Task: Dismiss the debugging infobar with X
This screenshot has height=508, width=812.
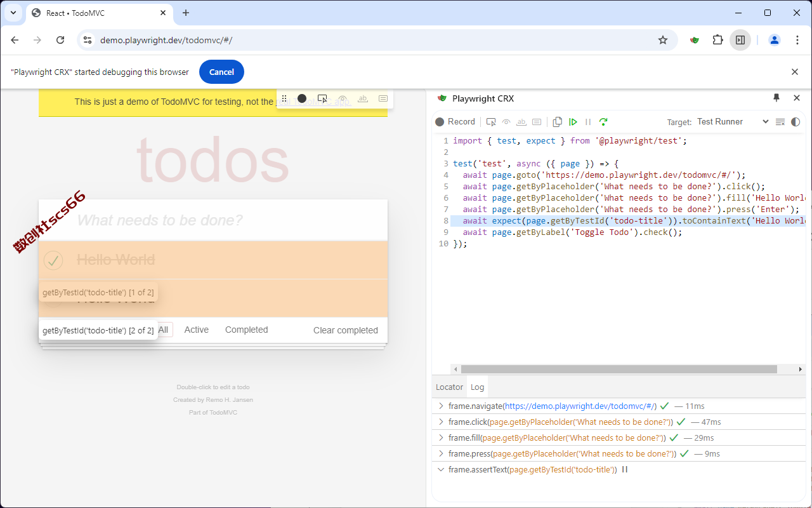Action: 795,72
